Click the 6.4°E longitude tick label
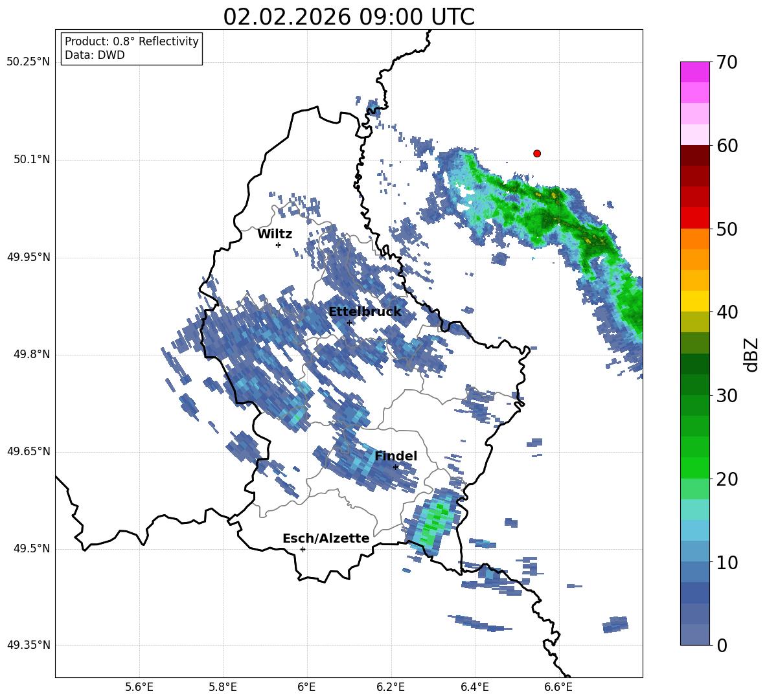The height and width of the screenshot is (700, 767). 474,687
